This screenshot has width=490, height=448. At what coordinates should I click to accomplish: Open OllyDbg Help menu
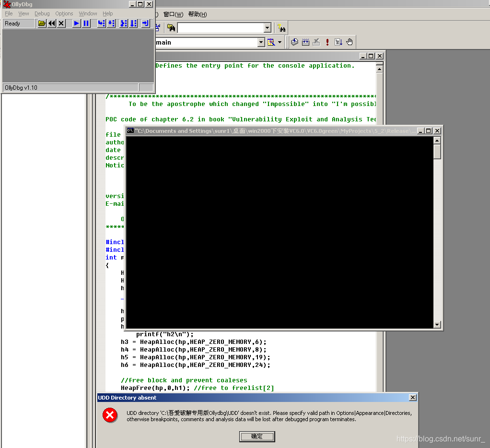[x=107, y=13]
